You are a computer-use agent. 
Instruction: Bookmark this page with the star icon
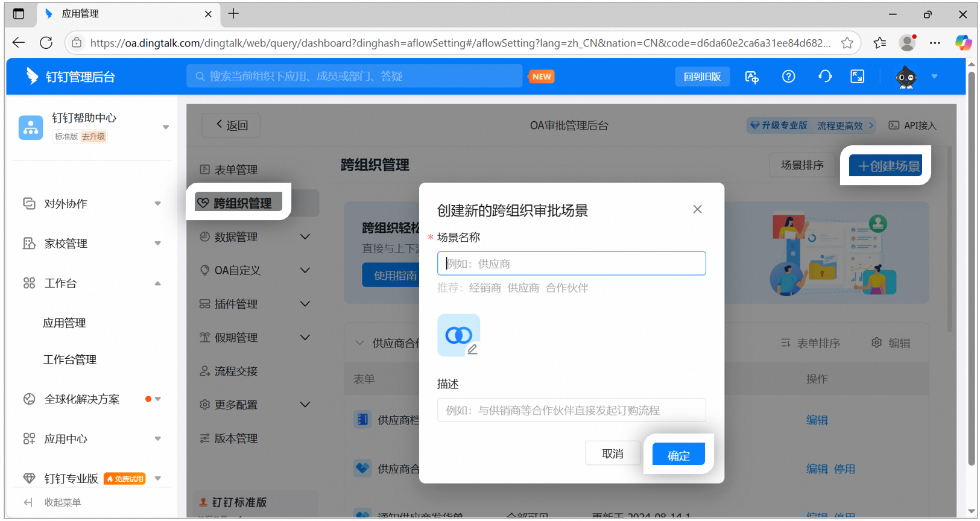[847, 43]
